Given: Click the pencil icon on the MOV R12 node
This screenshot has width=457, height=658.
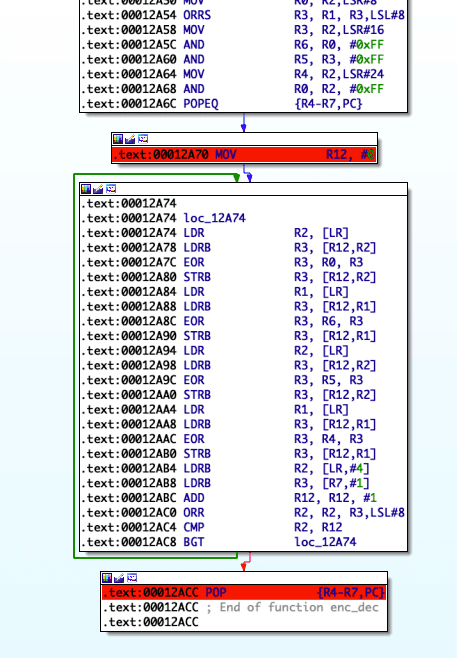Looking at the screenshot, I should [x=130, y=139].
